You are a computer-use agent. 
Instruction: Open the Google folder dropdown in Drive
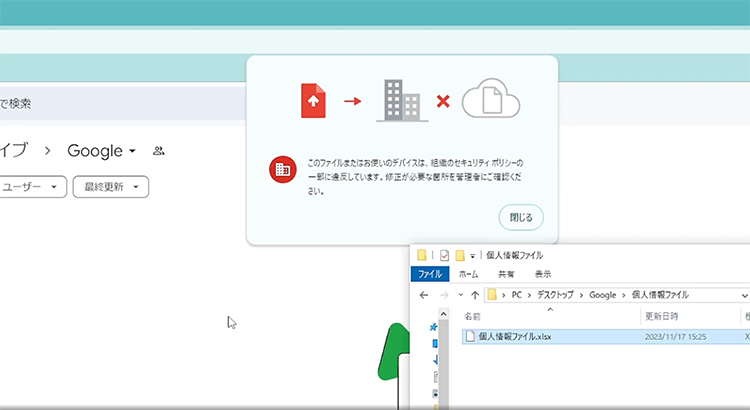(132, 151)
